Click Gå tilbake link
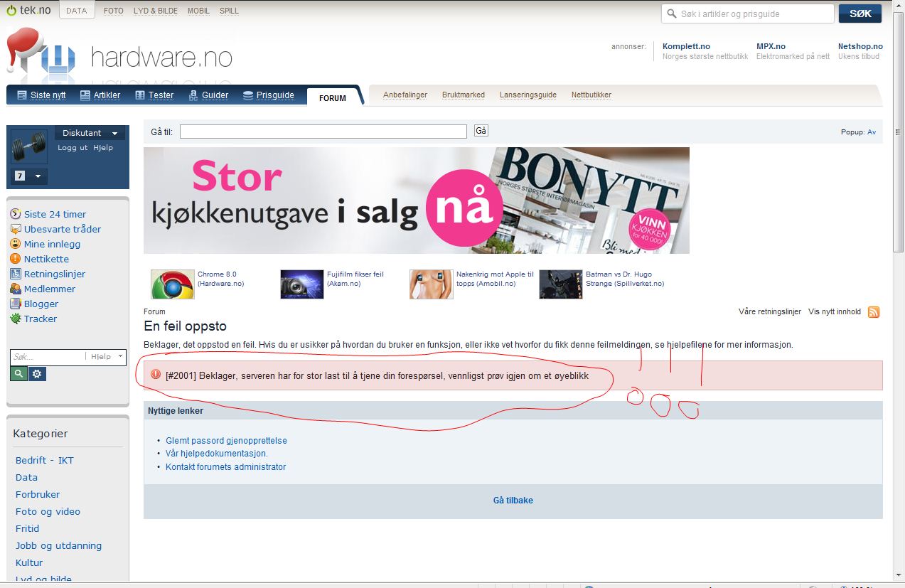The image size is (905, 588). click(513, 501)
